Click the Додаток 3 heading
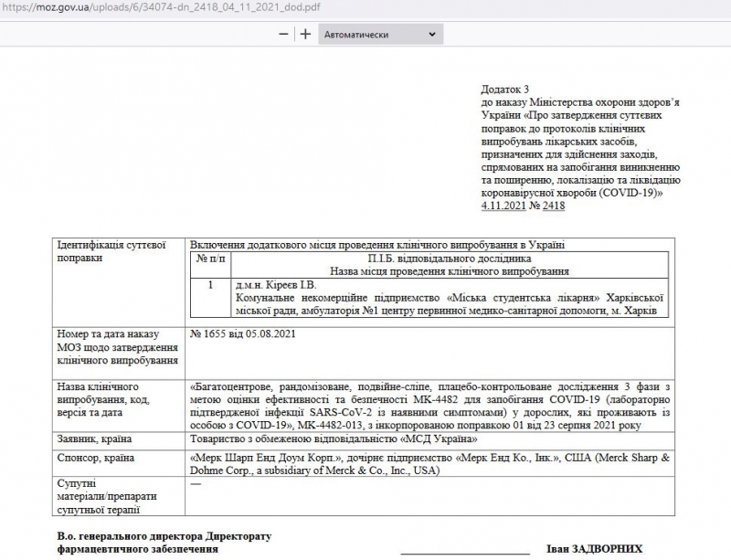This screenshot has width=731, height=560. [x=504, y=90]
